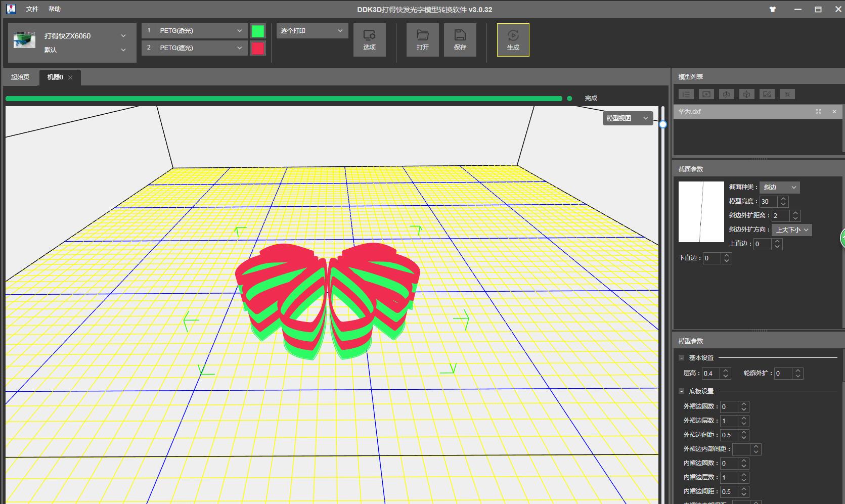The height and width of the screenshot is (504, 845).
Task: Switch to the 起始页 tab
Action: pyautogui.click(x=20, y=77)
